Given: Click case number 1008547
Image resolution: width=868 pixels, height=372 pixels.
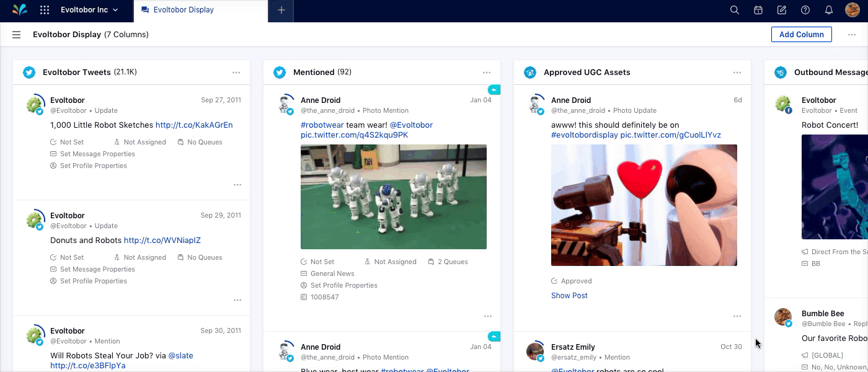Looking at the screenshot, I should click(x=320, y=297).
